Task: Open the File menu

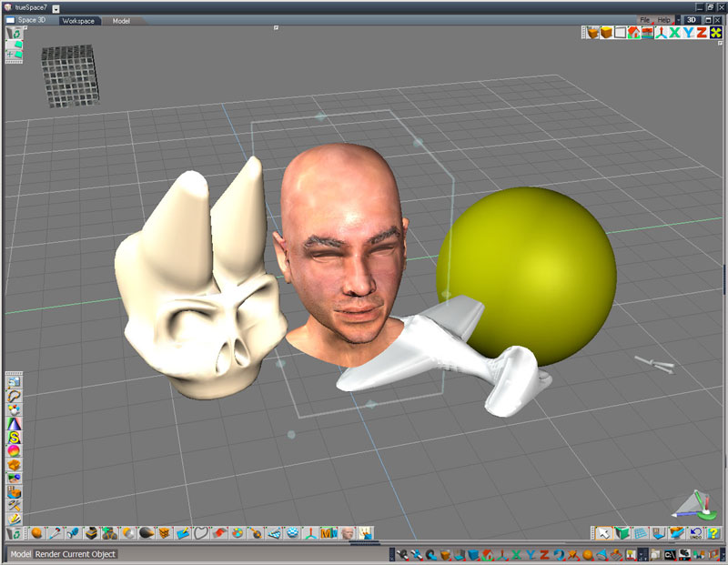Action: point(644,20)
